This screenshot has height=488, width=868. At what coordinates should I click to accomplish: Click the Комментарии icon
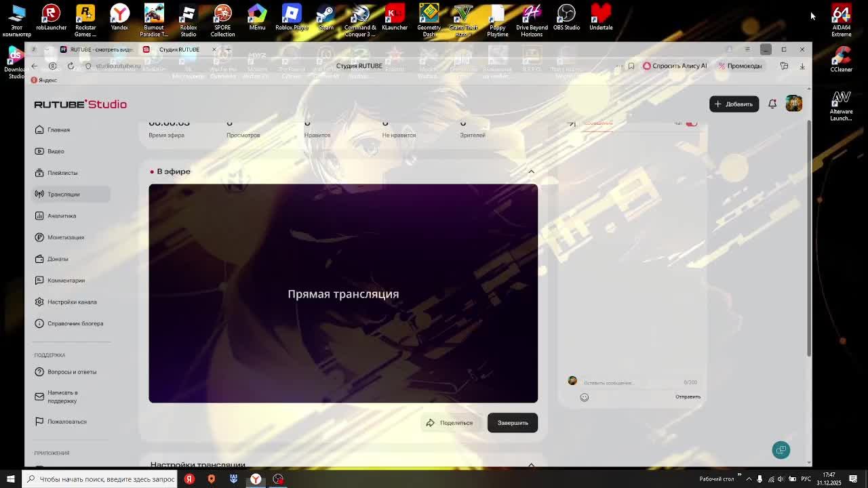(39, 281)
